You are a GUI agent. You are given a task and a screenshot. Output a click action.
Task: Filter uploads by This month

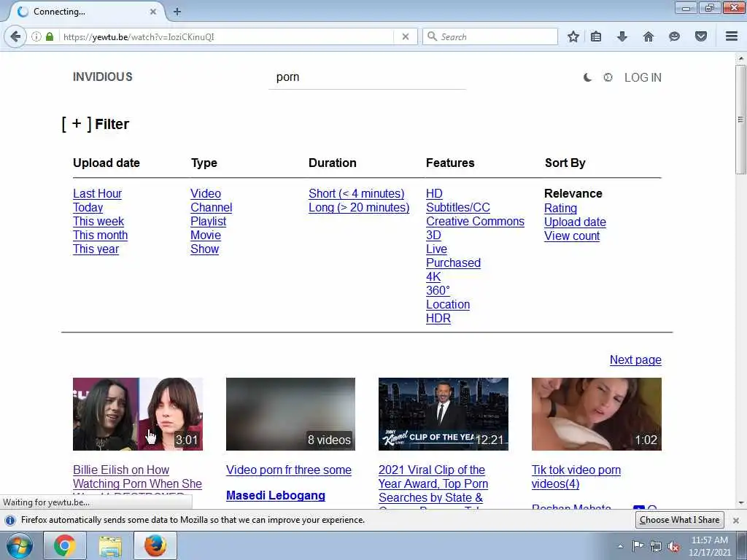point(100,236)
